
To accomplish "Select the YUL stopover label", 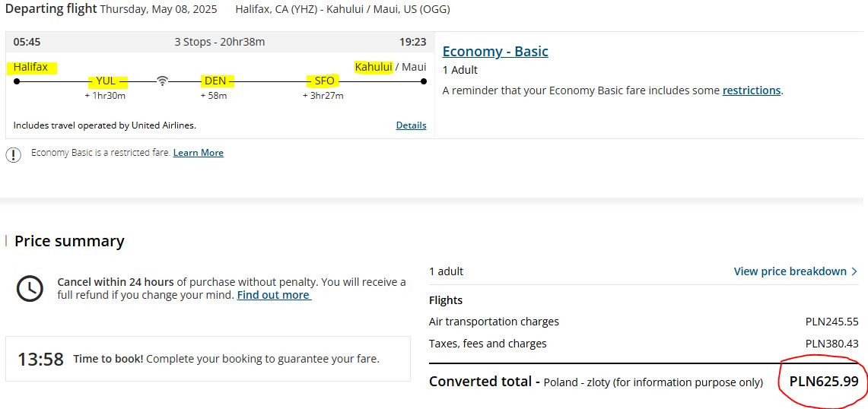I will 106,81.
